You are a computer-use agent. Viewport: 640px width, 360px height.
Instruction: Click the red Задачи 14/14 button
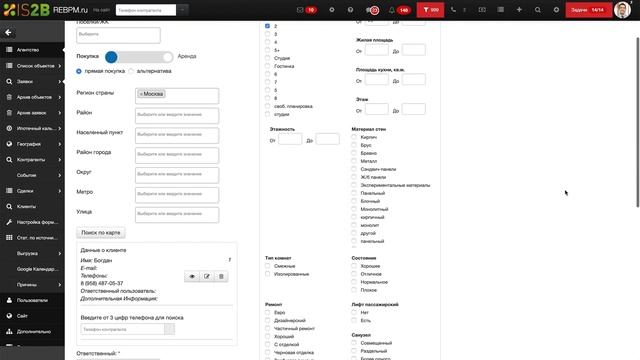[x=588, y=10]
